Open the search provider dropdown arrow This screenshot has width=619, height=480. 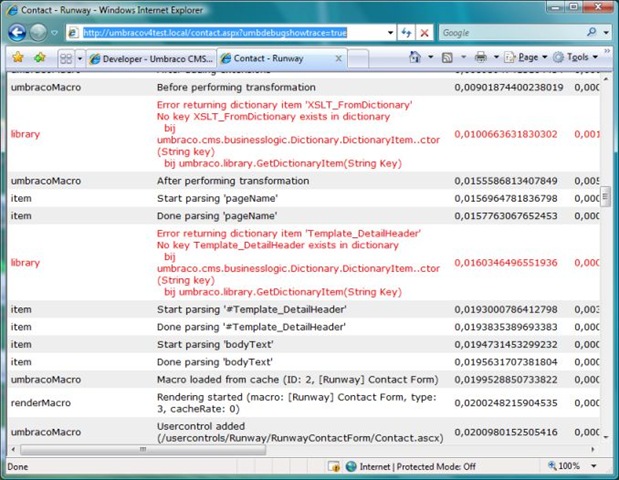(x=606, y=33)
